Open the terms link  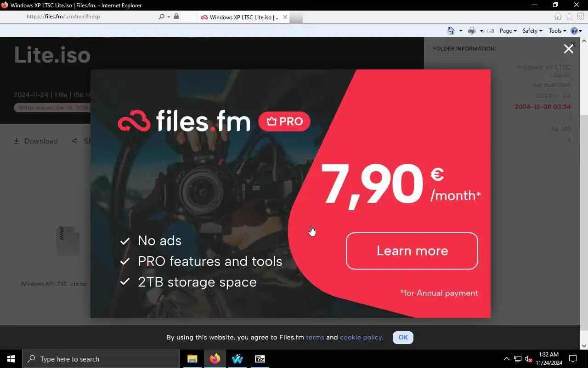click(315, 337)
